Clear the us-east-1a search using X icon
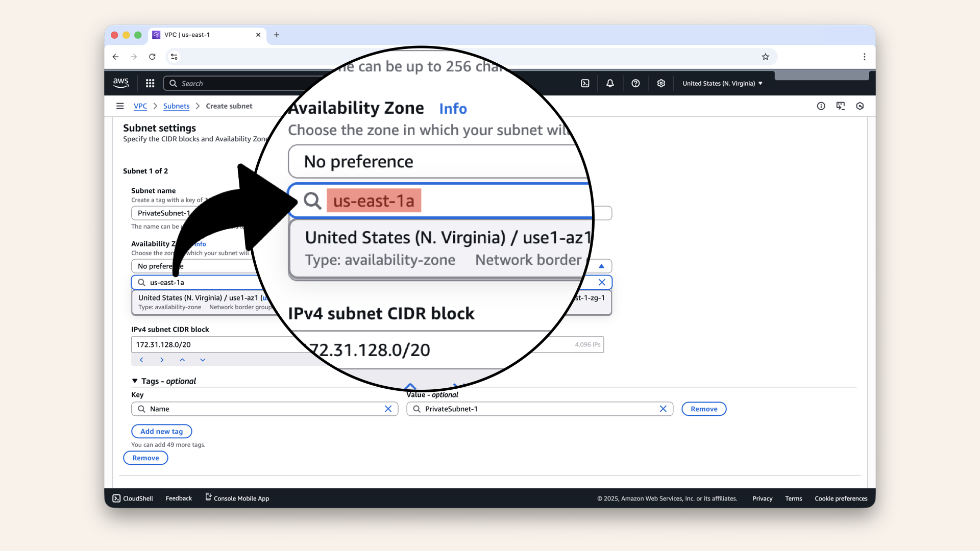The height and width of the screenshot is (551, 980). 602,282
